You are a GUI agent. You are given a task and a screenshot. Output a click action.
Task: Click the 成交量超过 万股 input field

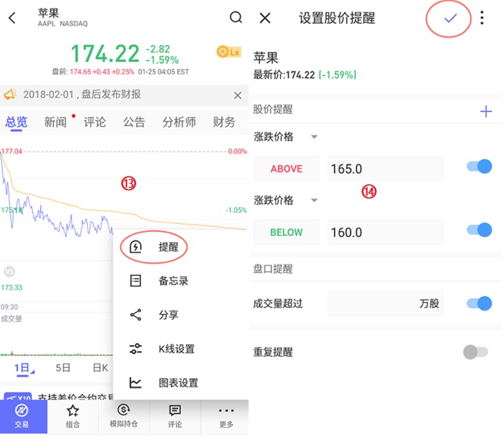click(385, 303)
